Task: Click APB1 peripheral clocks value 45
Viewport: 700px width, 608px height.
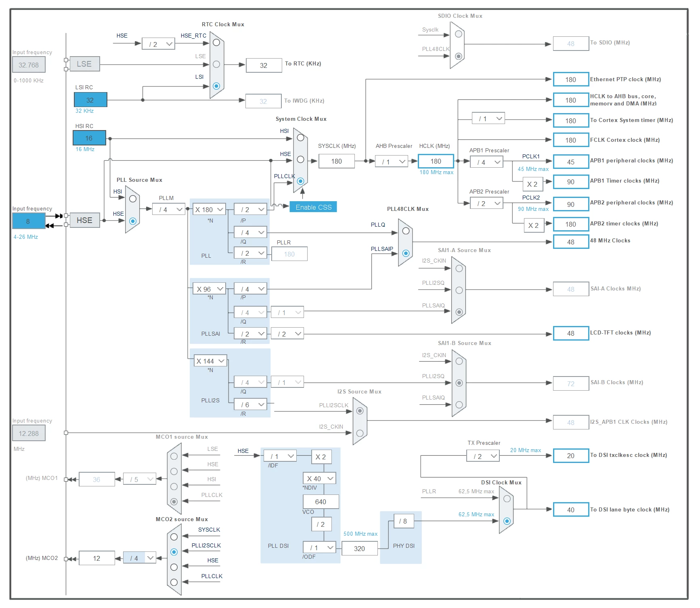Action: [x=571, y=162]
